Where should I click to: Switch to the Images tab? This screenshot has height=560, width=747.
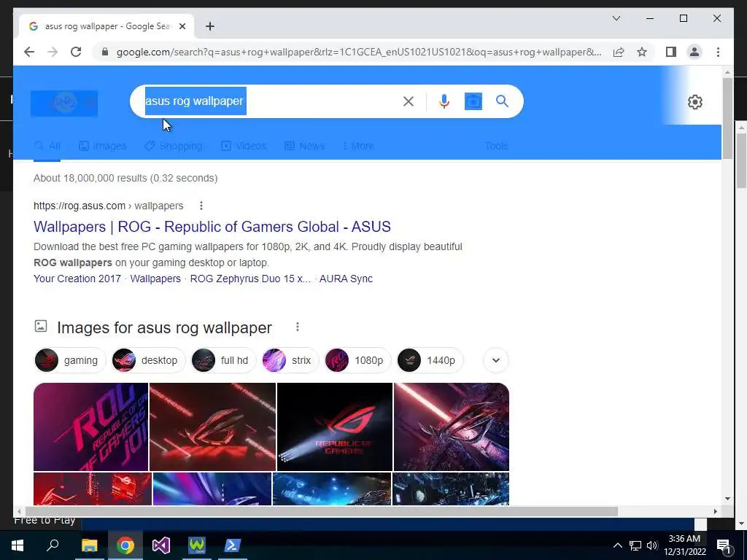(x=103, y=146)
